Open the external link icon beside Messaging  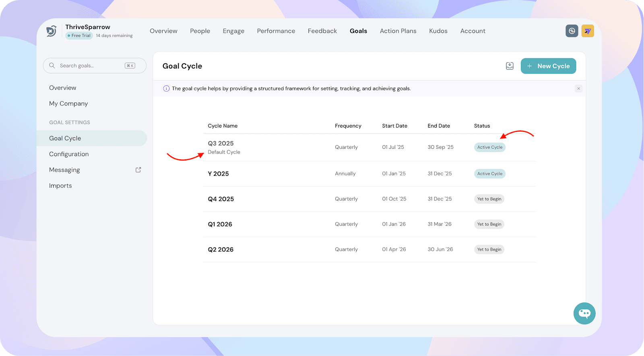click(138, 170)
